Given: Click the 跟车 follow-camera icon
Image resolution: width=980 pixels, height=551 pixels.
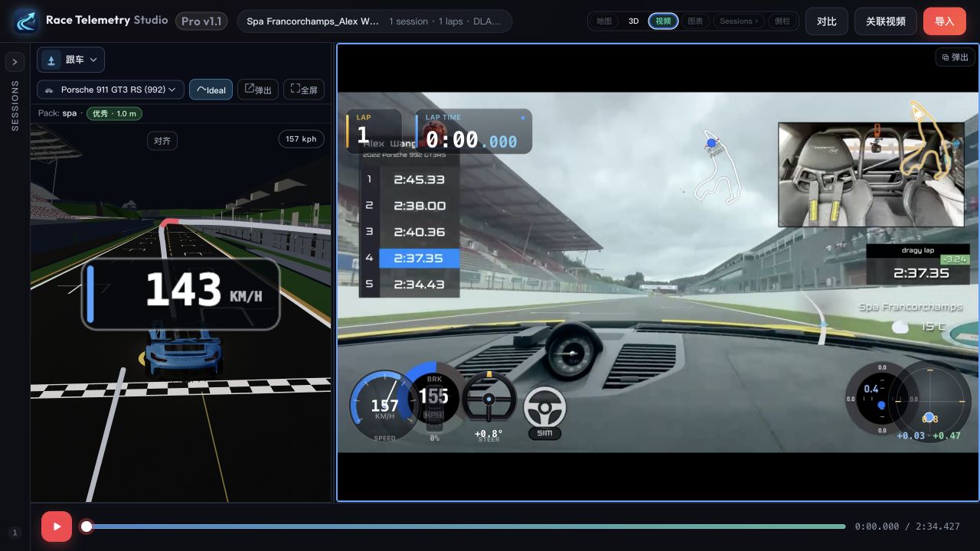Looking at the screenshot, I should click(51, 60).
